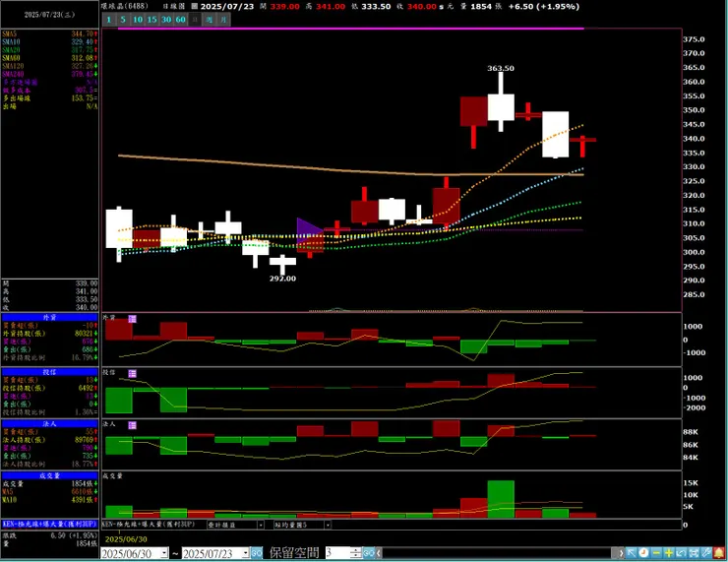Image resolution: width=728 pixels, height=562 pixels.
Task: Click the yellow minus zoom-out icon
Action: click(x=656, y=553)
